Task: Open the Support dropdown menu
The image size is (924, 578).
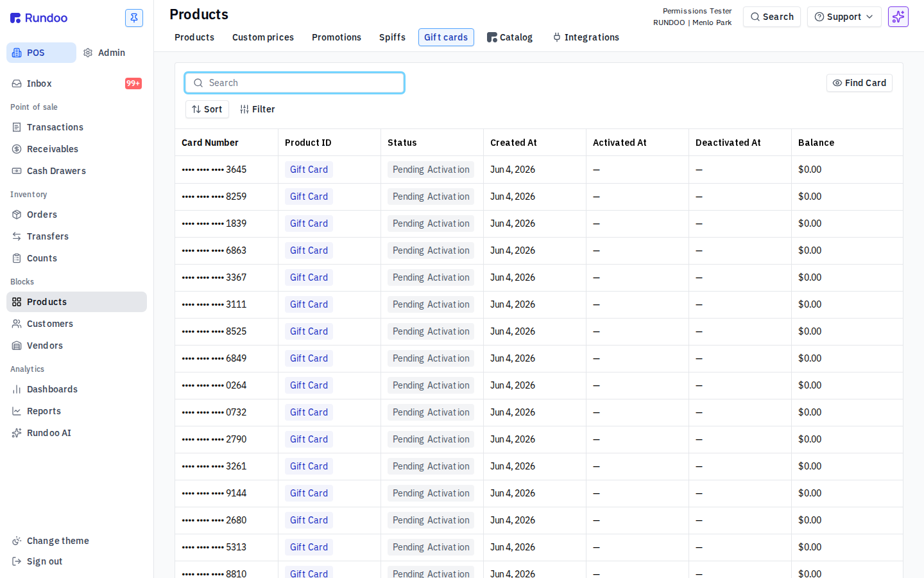Action: click(x=844, y=17)
